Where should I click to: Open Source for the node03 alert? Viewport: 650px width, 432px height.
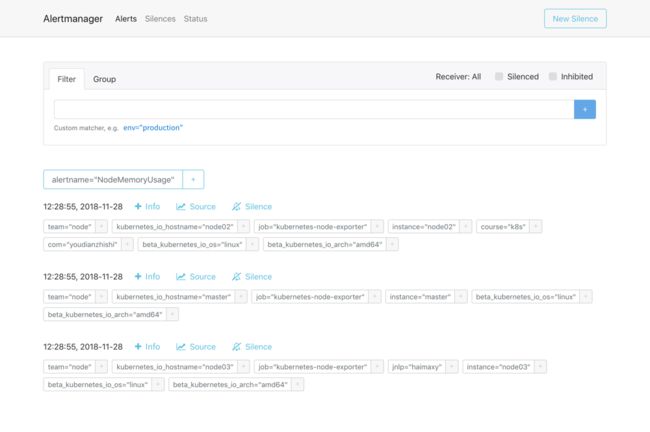pos(196,347)
